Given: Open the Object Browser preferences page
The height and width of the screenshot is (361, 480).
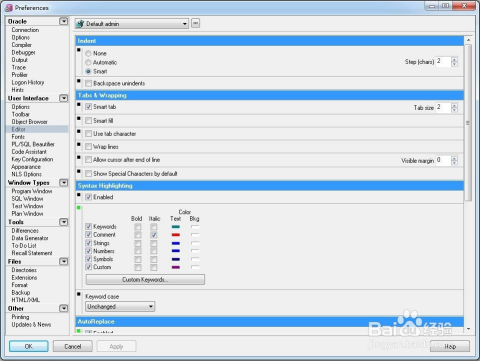Looking at the screenshot, I should click(29, 122).
